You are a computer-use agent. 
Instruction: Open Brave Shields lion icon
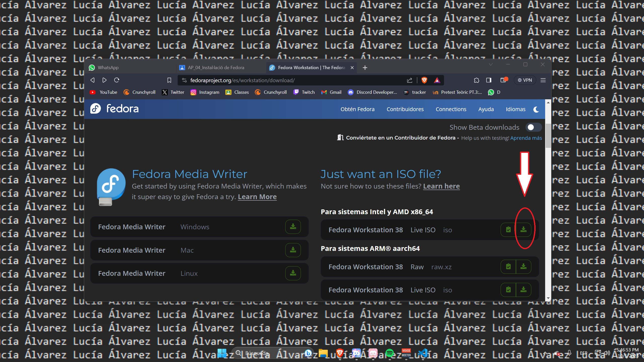coord(424,80)
